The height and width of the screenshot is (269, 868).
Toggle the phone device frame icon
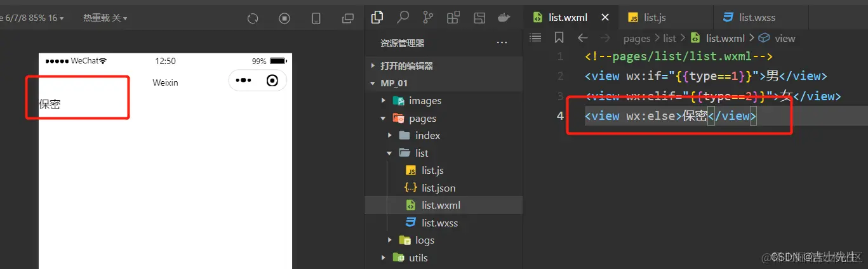click(316, 18)
